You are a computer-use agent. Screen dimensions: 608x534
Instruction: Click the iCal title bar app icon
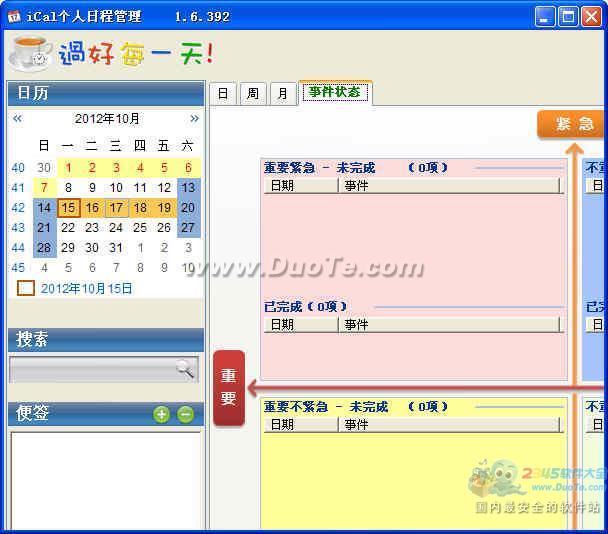point(14,17)
